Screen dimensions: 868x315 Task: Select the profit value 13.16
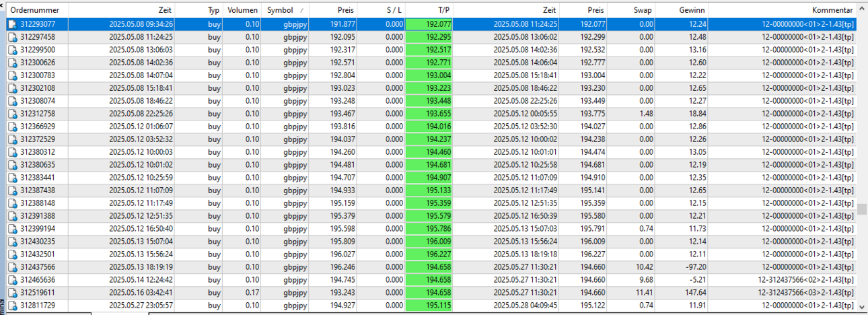click(x=697, y=49)
